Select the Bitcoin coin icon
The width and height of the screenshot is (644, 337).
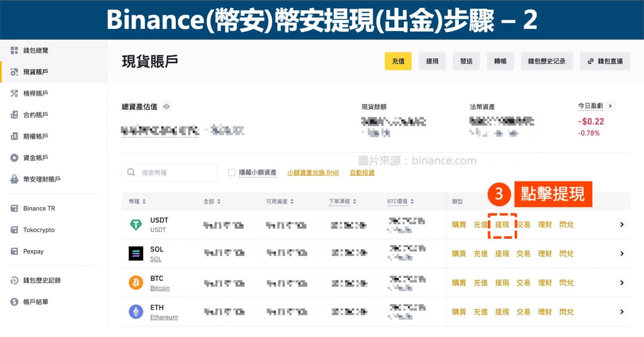click(x=136, y=282)
